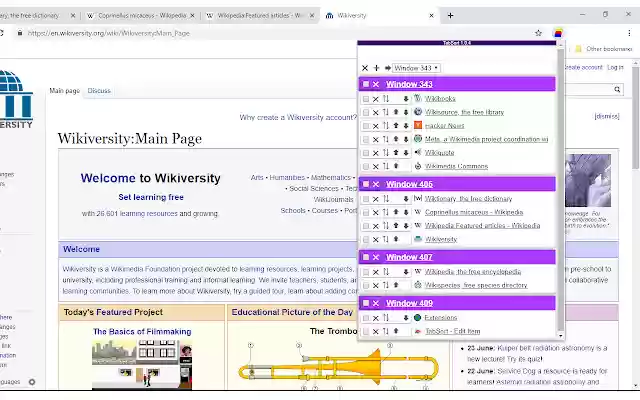The height and width of the screenshot is (400, 640).
Task: Select the Wikiversity browser tab
Action: (x=380, y=16)
